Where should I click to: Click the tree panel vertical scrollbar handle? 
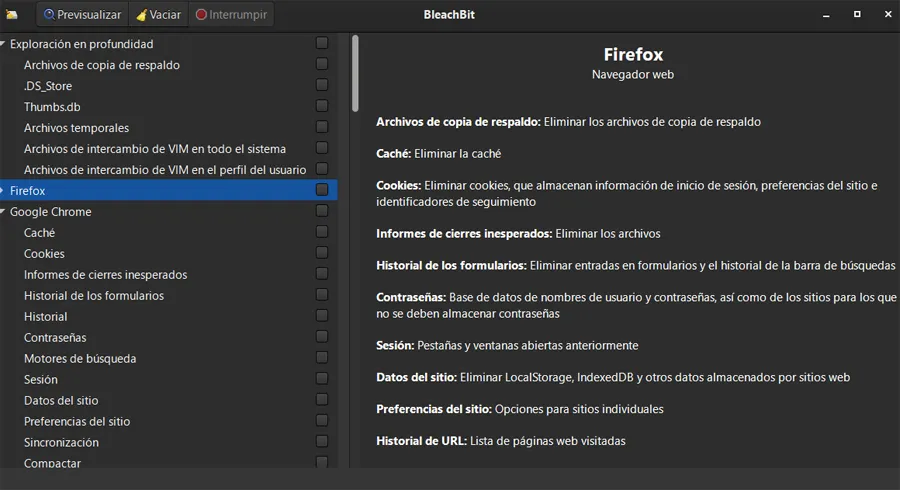point(355,73)
